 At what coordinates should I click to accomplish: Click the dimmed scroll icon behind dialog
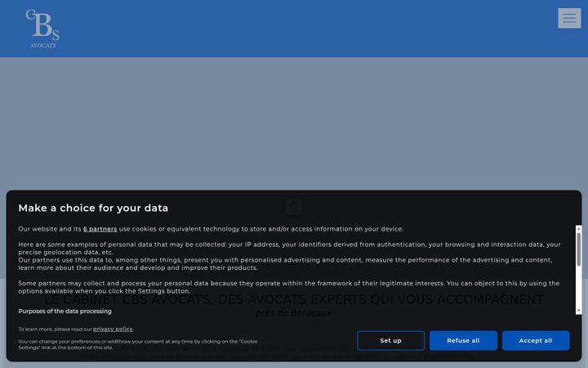point(294,207)
